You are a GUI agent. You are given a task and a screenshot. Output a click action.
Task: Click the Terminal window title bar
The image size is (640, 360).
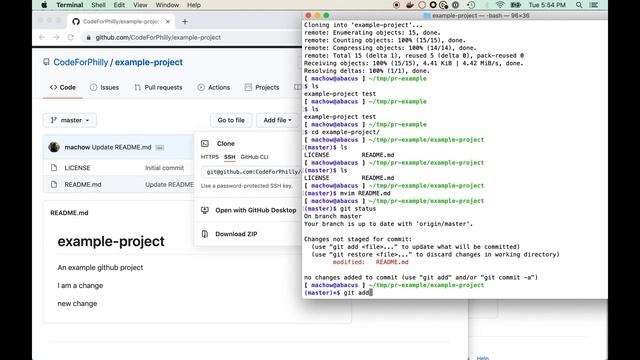[x=455, y=16]
